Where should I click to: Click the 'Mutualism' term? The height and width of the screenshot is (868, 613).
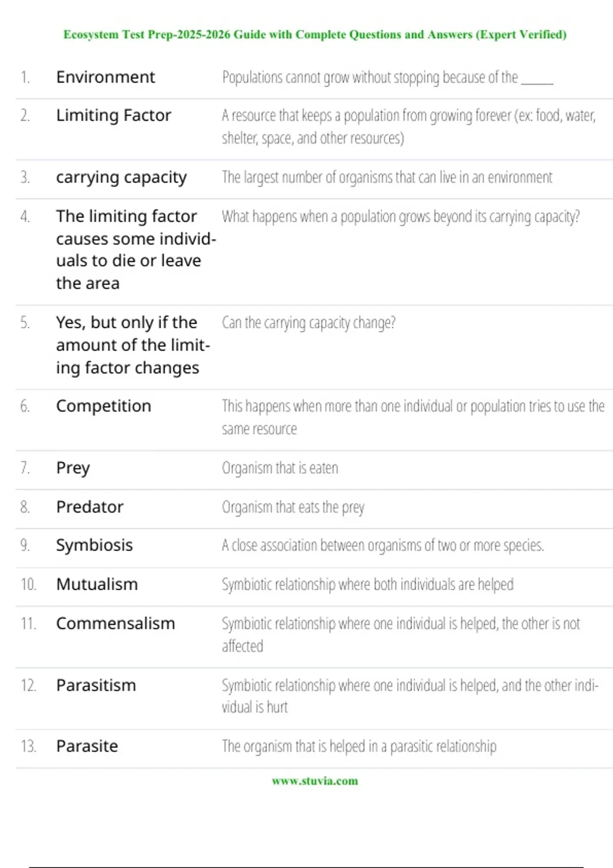coord(97,584)
